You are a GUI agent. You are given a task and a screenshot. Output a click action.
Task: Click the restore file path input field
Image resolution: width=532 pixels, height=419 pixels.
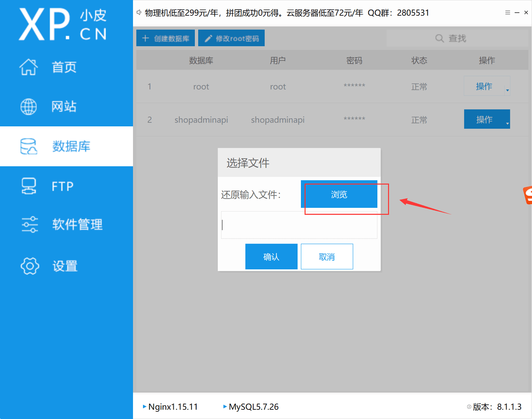point(299,225)
